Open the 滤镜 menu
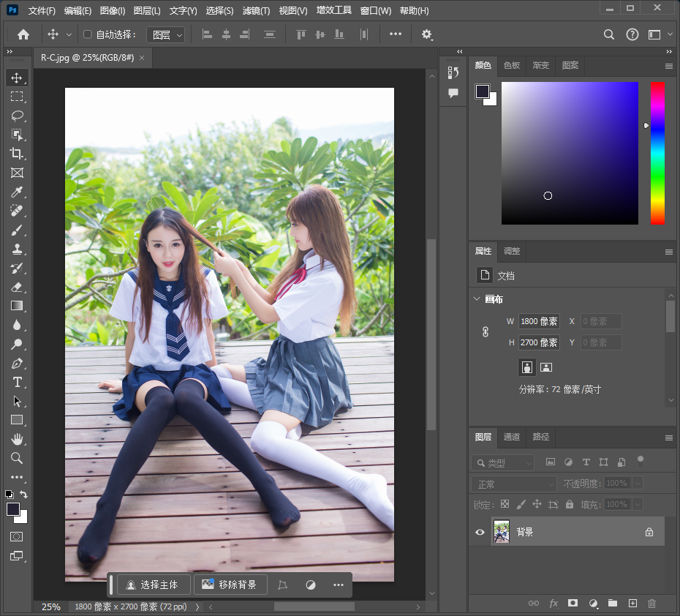680x616 pixels. (x=254, y=10)
